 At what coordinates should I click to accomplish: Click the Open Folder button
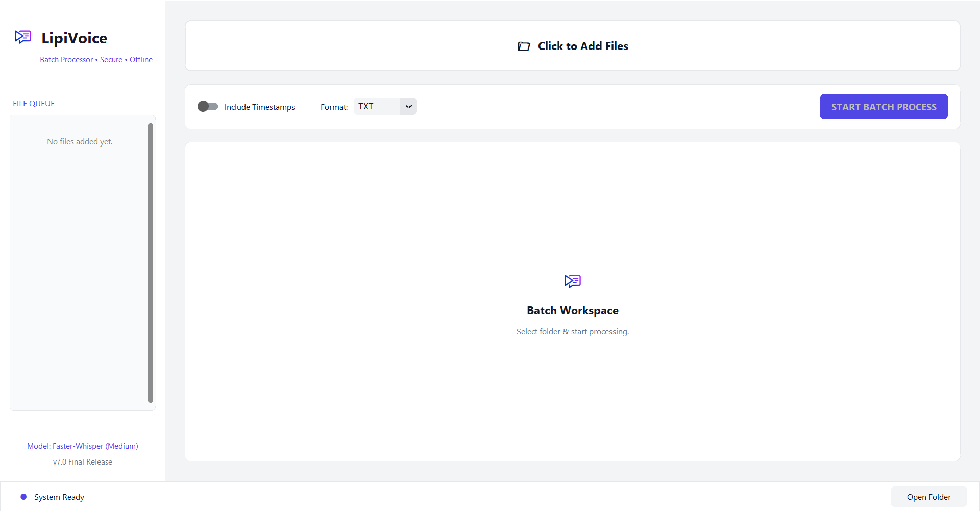click(928, 496)
